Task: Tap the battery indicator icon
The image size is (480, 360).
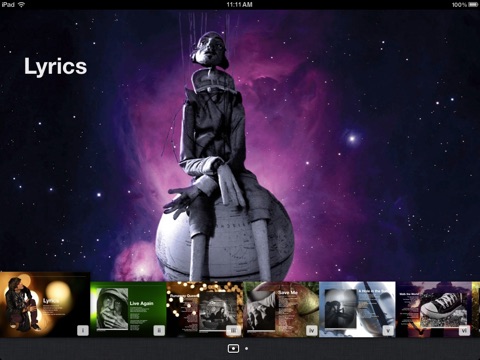Action: pyautogui.click(x=473, y=4)
